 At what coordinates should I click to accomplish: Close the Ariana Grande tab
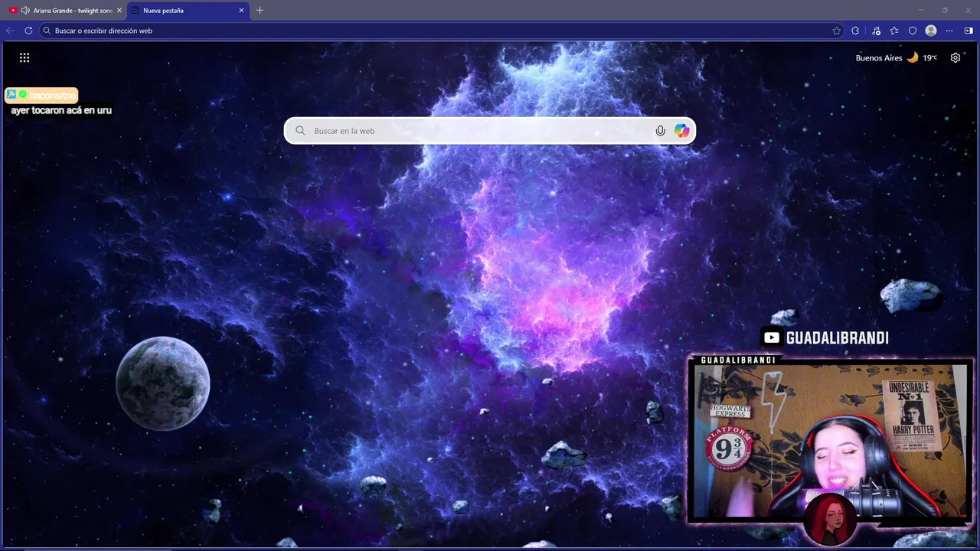tap(119, 11)
